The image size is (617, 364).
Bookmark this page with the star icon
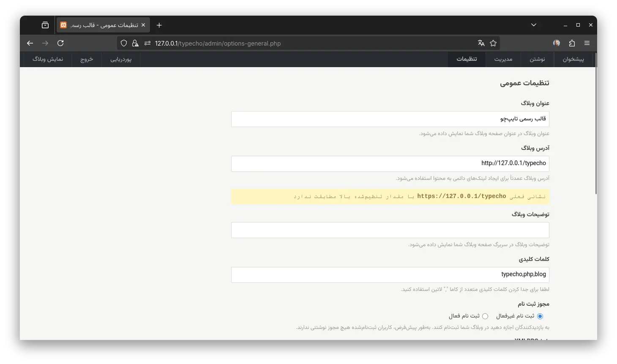click(x=493, y=43)
